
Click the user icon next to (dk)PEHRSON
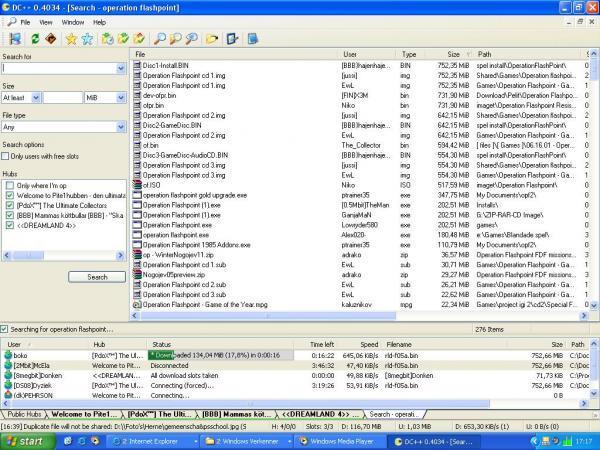(8, 395)
